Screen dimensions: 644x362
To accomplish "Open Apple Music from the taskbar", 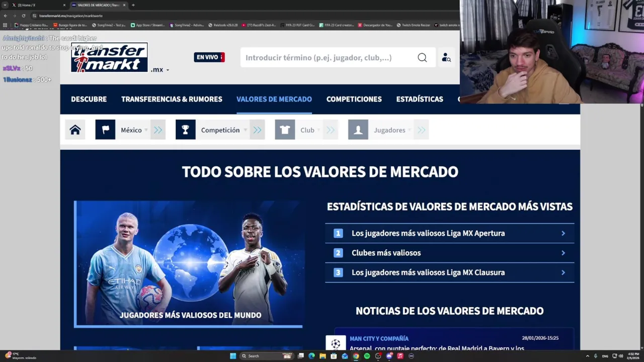I will tap(400, 356).
